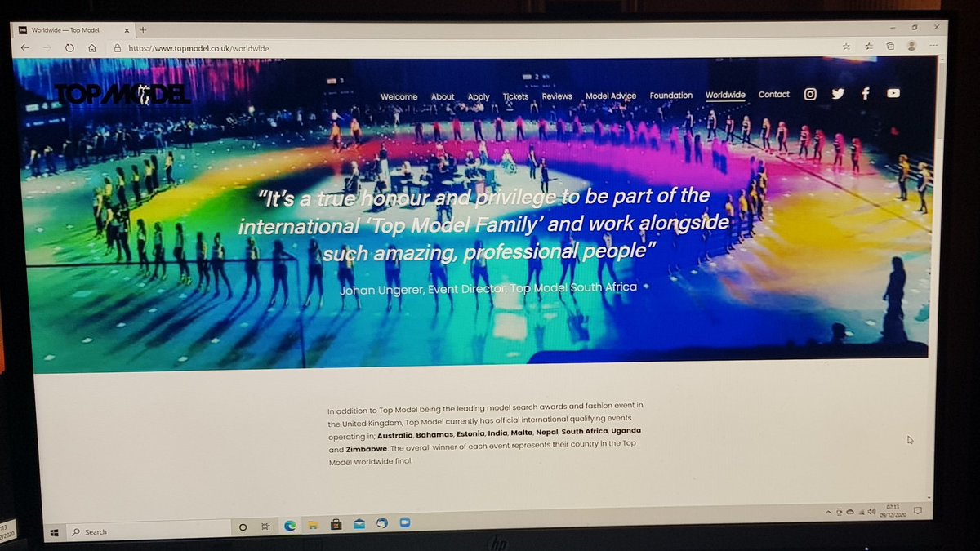Select the Worldwide nav item
The image size is (980, 551).
725,95
